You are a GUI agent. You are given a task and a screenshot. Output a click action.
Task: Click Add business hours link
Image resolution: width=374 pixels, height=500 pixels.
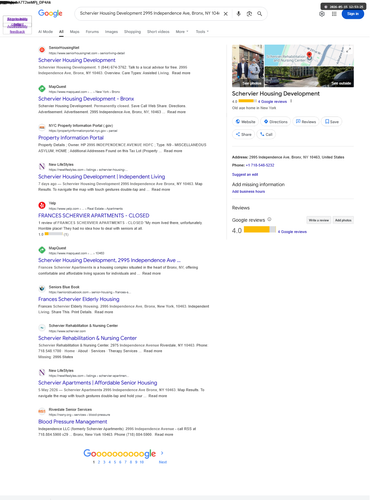[248, 192]
